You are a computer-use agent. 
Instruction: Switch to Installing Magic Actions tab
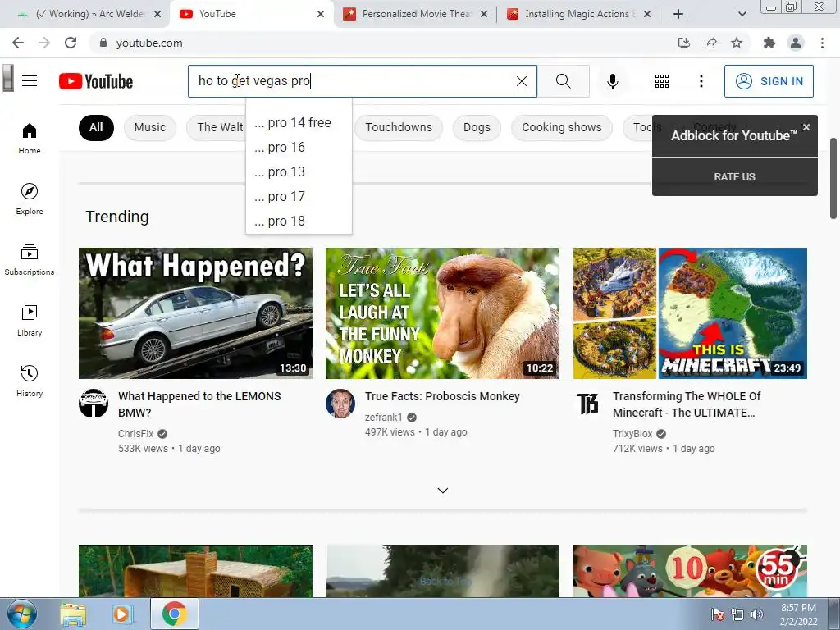pyautogui.click(x=577, y=14)
